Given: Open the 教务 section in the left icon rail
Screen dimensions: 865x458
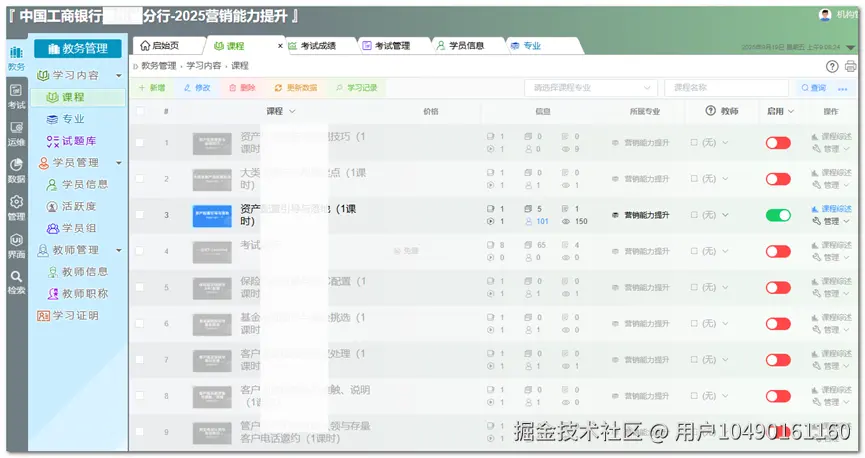Looking at the screenshot, I should point(17,58).
